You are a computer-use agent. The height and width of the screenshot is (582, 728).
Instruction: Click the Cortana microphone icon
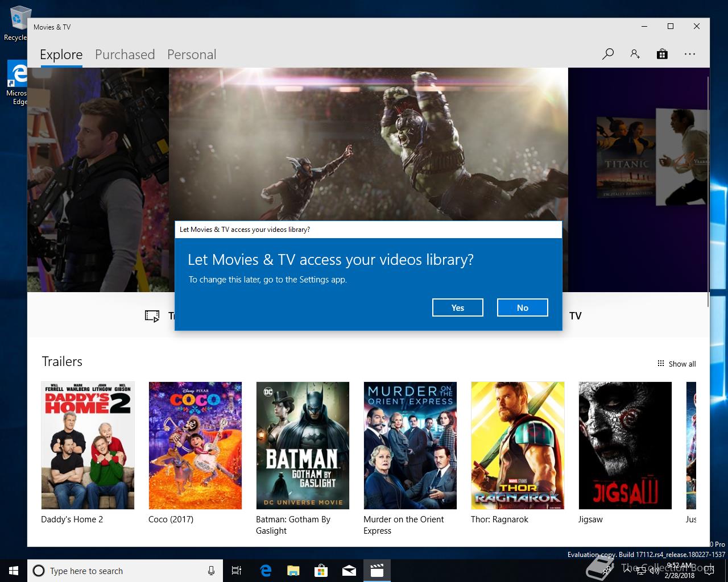pyautogui.click(x=211, y=571)
